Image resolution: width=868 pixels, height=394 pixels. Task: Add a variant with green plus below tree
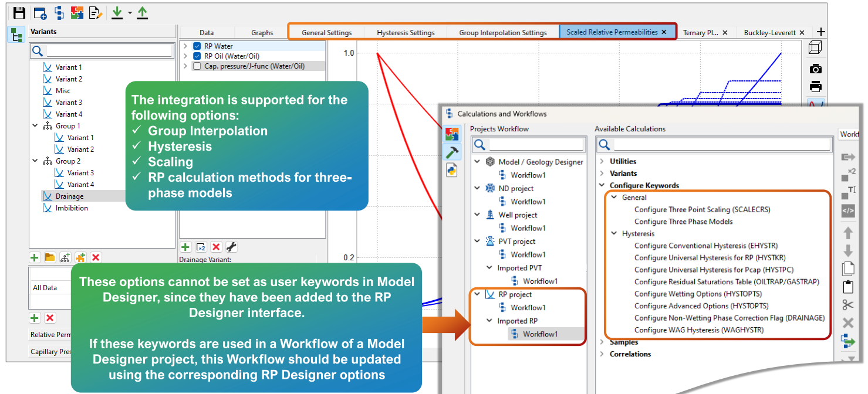click(x=35, y=257)
